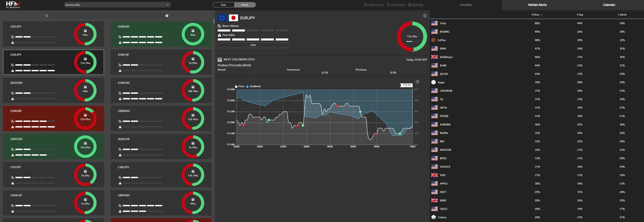Clear the search field with X icon
Image resolution: width=644 pixels, height=222 pixels.
click(x=167, y=16)
